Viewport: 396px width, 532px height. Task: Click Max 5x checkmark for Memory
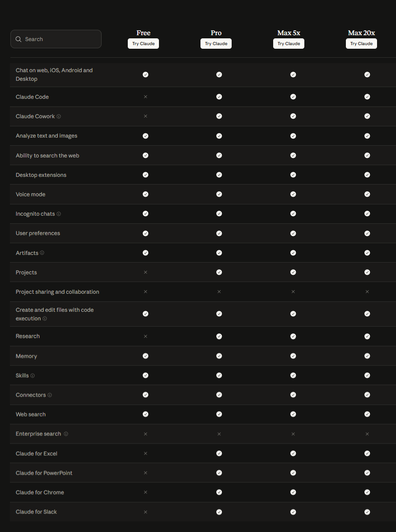(x=293, y=356)
